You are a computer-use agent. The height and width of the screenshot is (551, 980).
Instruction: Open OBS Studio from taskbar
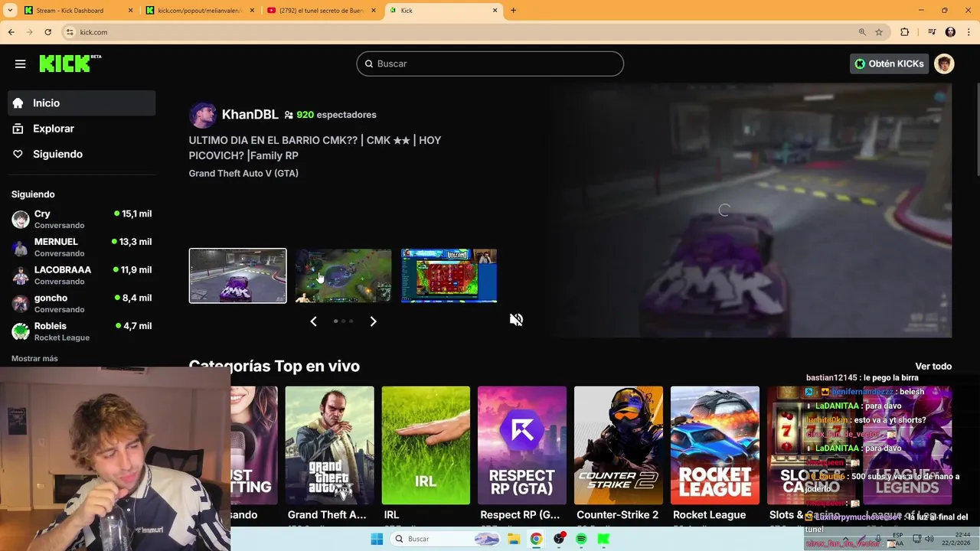pos(559,539)
